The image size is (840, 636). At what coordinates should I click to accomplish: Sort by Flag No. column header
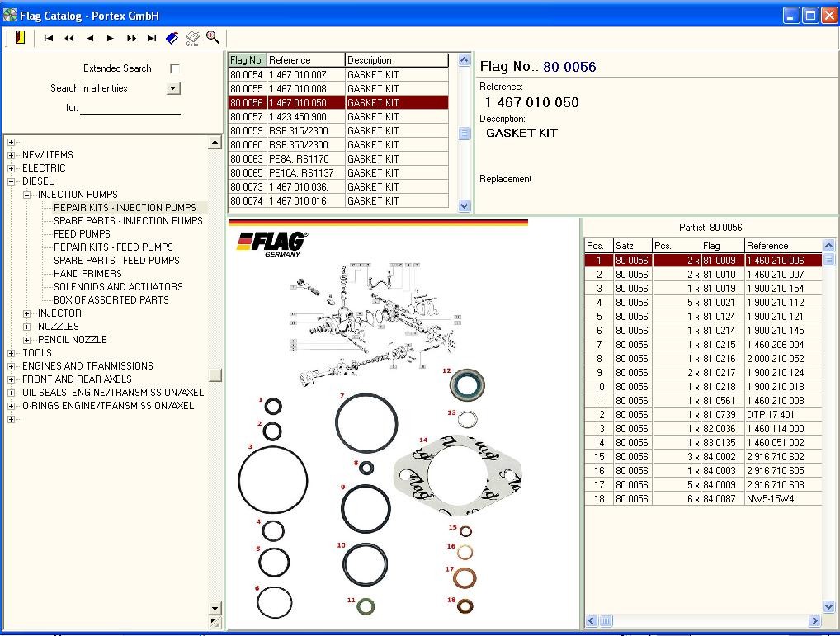247,60
